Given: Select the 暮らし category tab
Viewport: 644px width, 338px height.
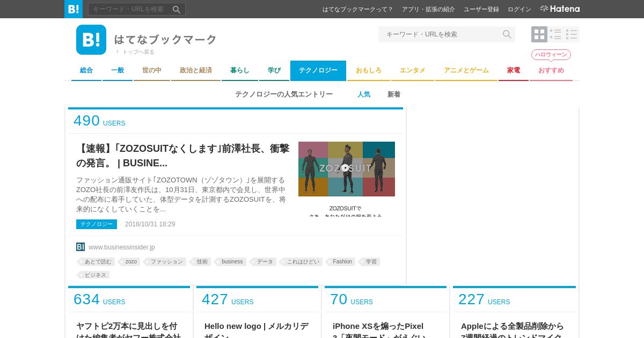Looking at the screenshot, I should click(240, 70).
